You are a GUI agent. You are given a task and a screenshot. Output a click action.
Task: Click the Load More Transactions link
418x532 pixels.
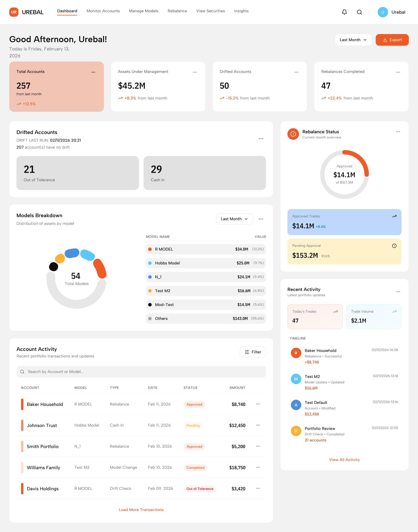[x=141, y=510]
